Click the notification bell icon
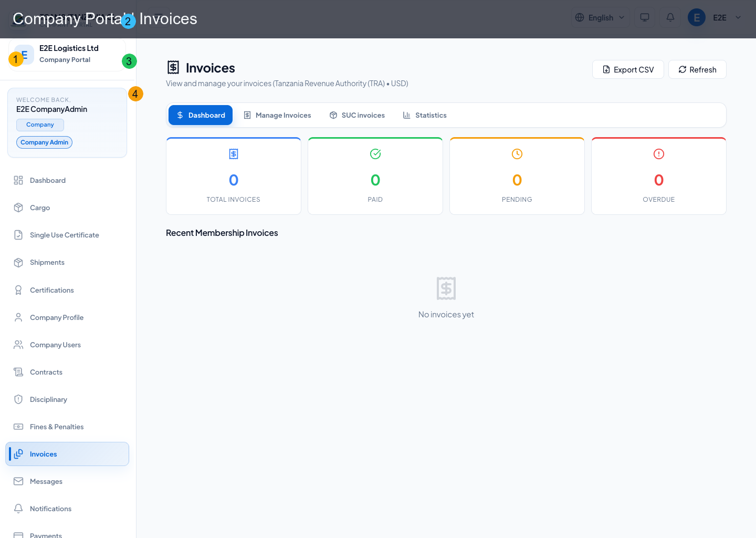Screen dimensions: 756x538 click(x=670, y=17)
